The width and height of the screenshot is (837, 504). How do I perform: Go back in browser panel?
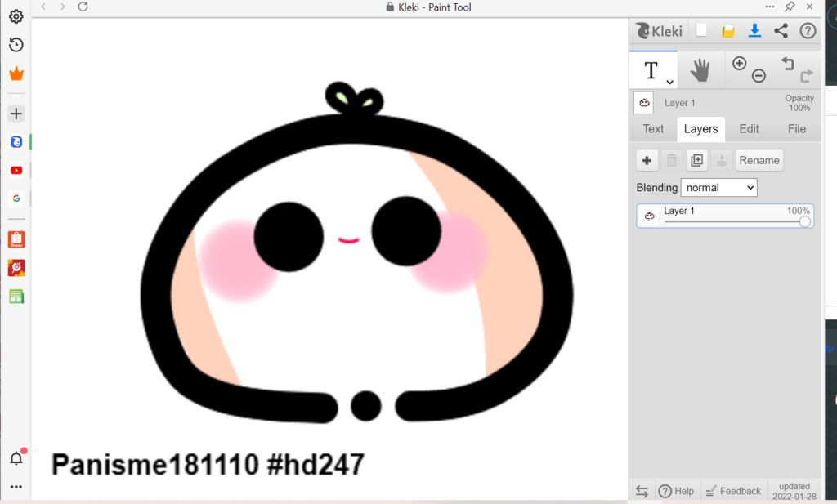pos(44,7)
